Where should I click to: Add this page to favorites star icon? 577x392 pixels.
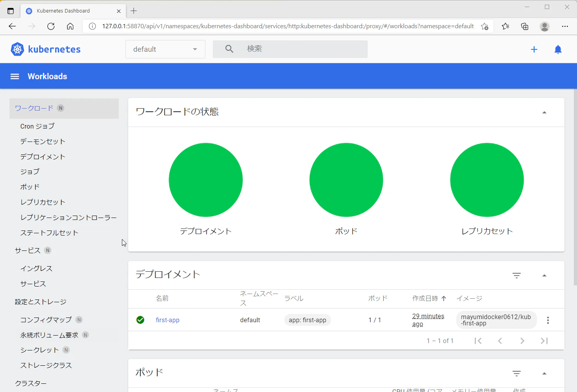tap(485, 26)
